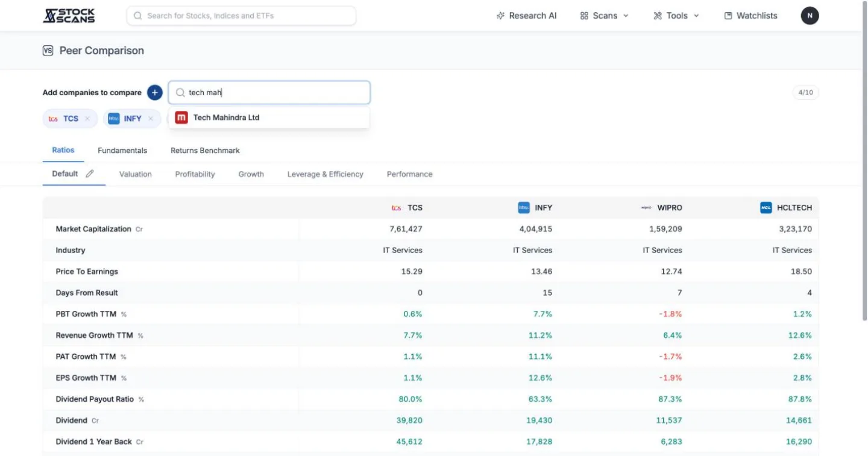Remove the TCS chip with its X

[x=87, y=119]
